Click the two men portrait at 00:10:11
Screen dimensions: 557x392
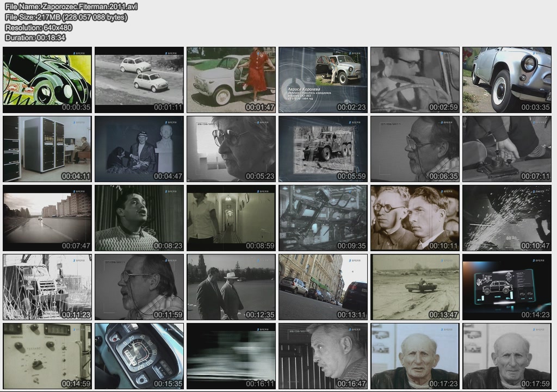(x=415, y=218)
